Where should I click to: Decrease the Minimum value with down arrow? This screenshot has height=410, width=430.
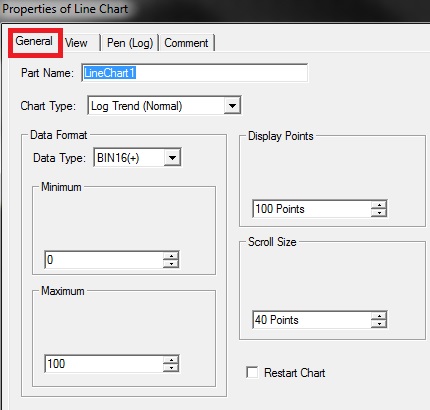(x=171, y=264)
